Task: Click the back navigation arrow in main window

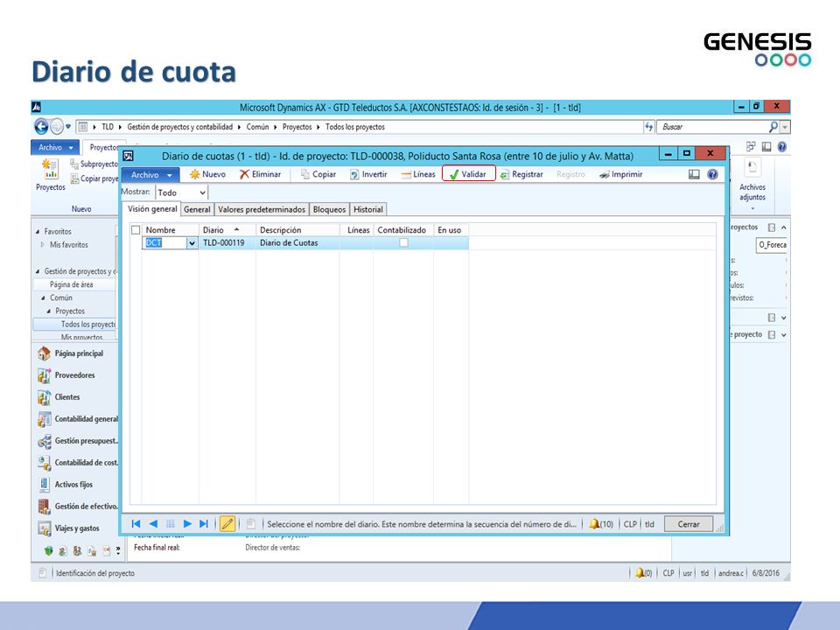Action: (41, 126)
